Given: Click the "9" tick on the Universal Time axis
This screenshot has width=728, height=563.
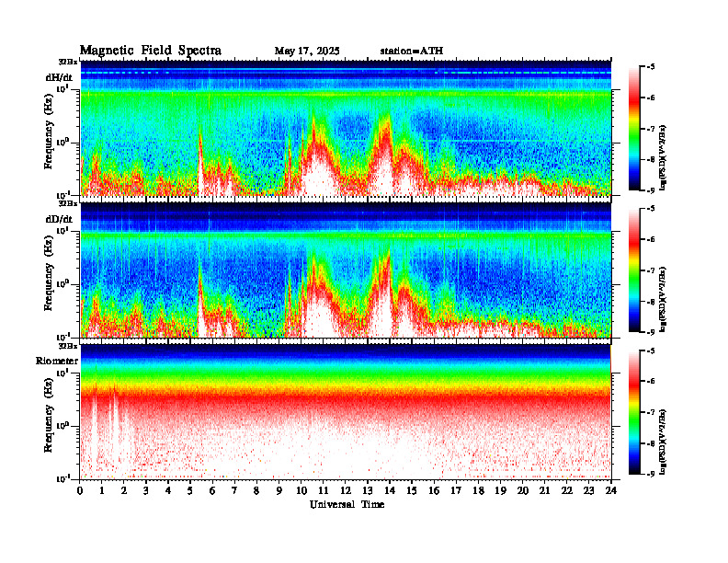Looking at the screenshot, I should click(279, 491).
